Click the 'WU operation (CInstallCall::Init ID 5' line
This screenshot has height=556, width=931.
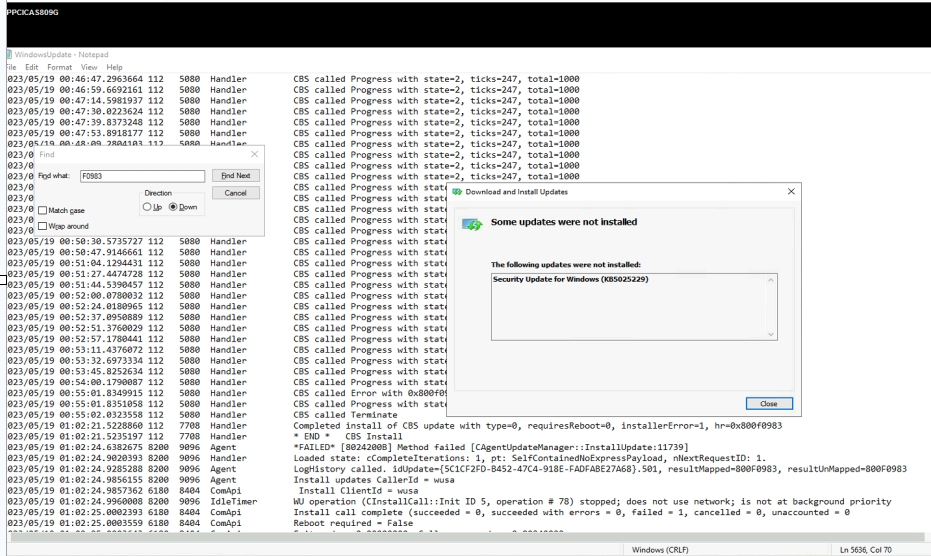pos(592,501)
